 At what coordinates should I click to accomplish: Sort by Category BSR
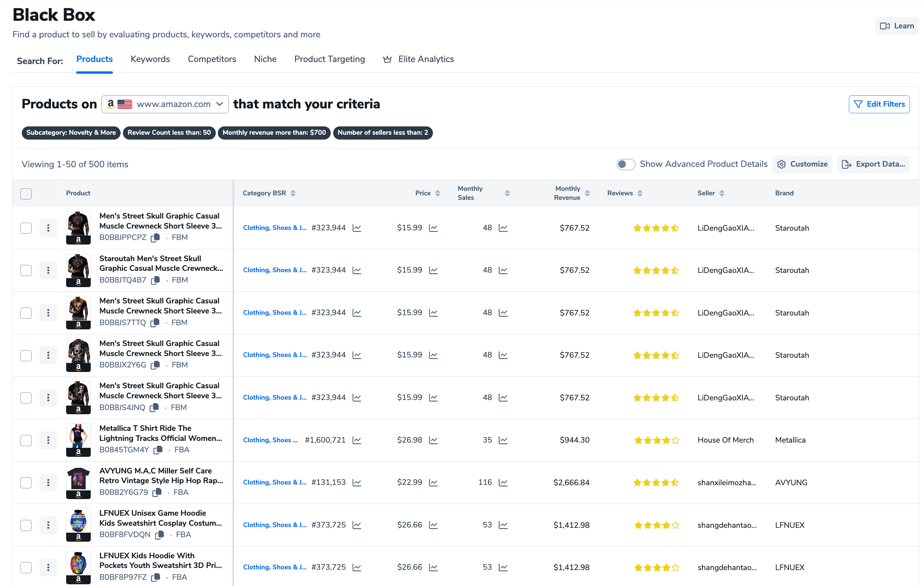(x=293, y=193)
